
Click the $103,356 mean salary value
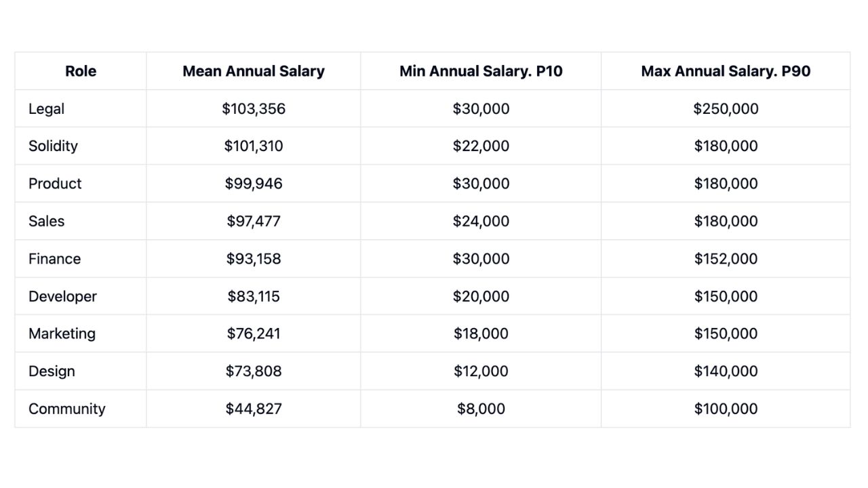point(254,108)
